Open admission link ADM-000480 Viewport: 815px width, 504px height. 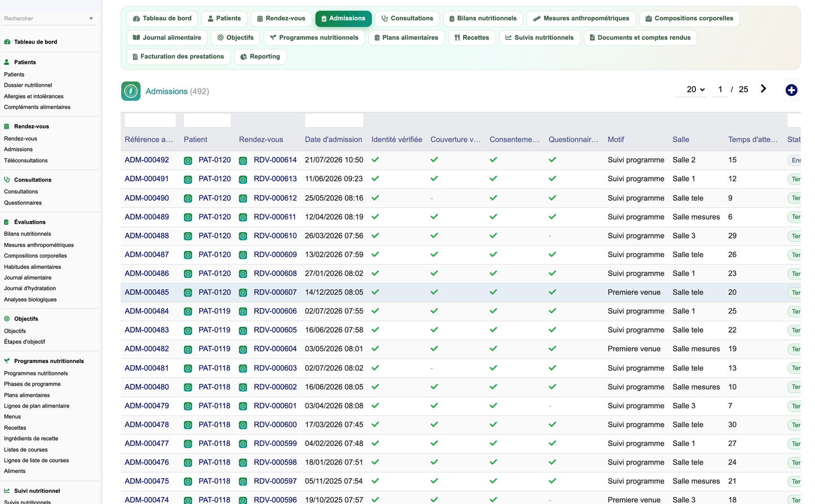[x=147, y=387]
